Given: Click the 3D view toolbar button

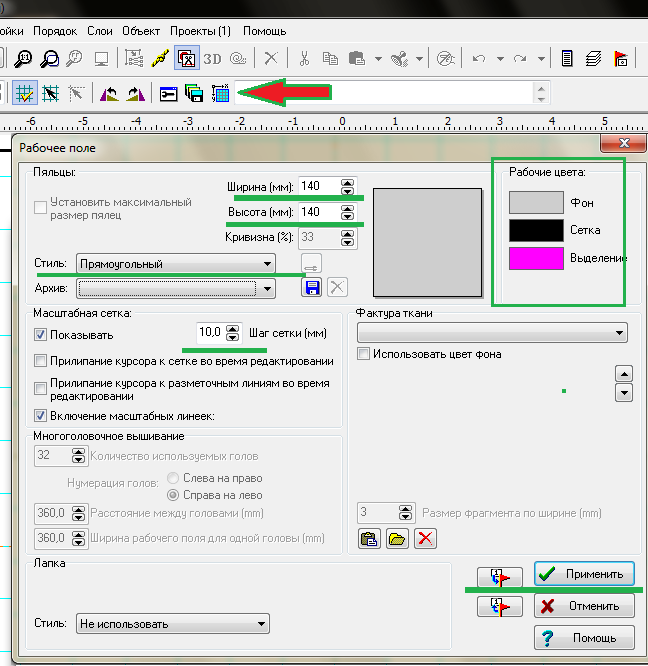Looking at the screenshot, I should pos(212,58).
